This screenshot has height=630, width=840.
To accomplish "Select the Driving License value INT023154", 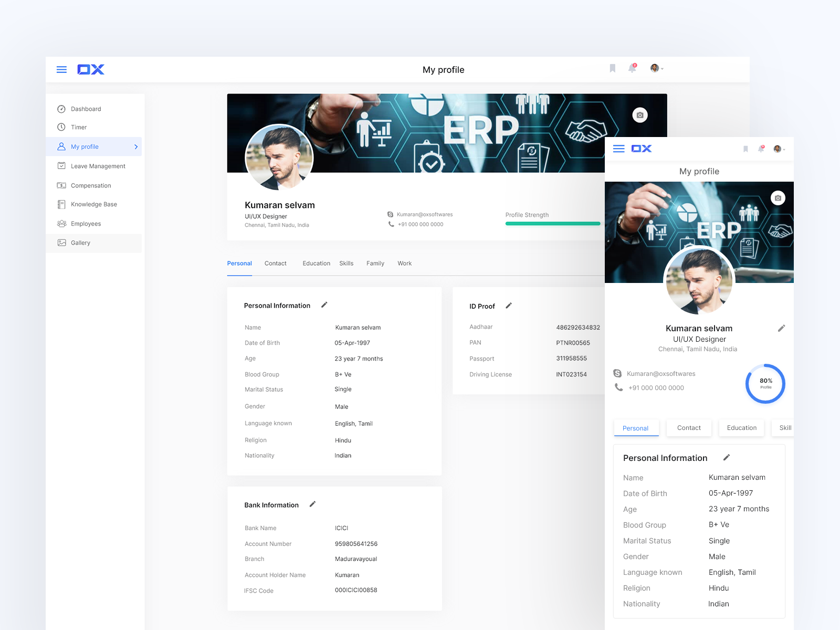I will (x=572, y=374).
